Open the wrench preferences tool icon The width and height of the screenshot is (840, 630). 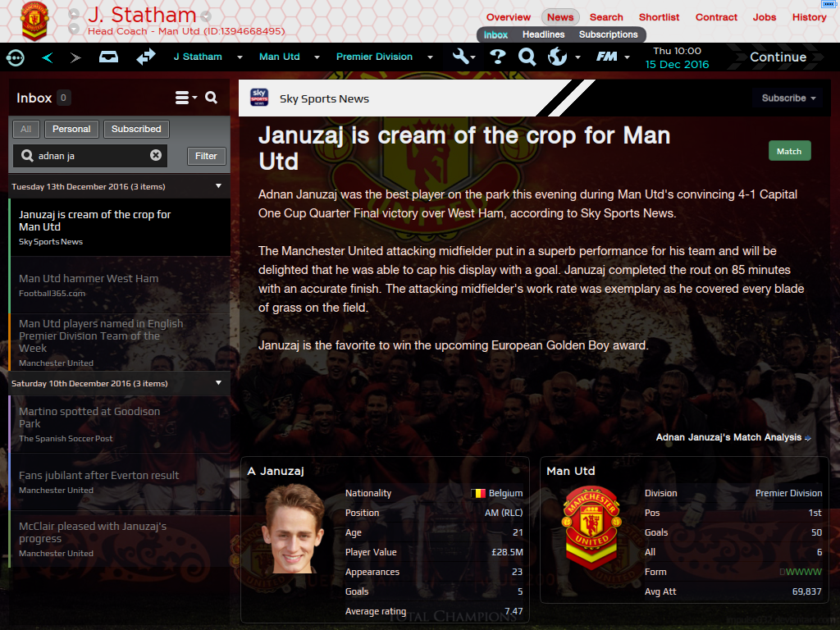pyautogui.click(x=461, y=57)
